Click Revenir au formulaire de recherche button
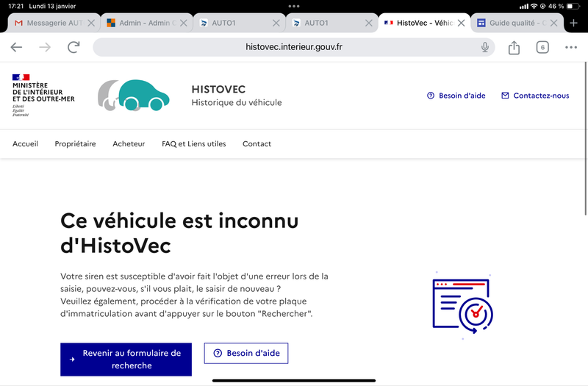The height and width of the screenshot is (386, 588). point(126,360)
